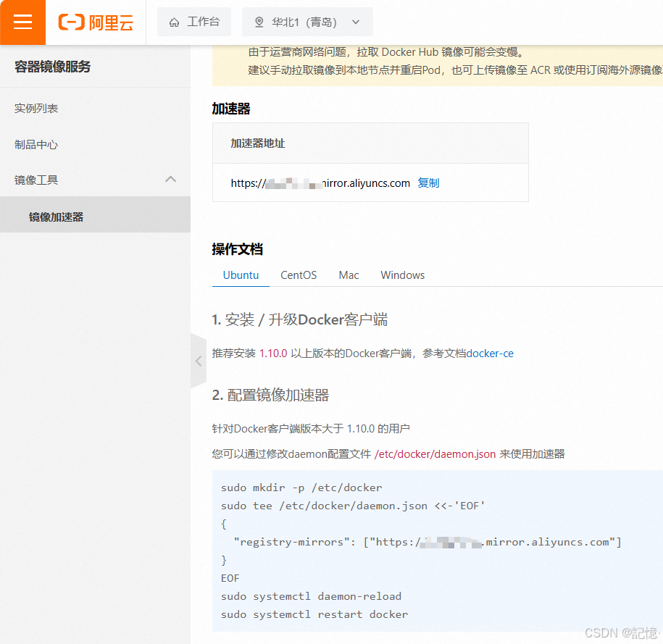Copy the accelerator address with 复制
This screenshot has height=644, width=663.
(x=428, y=183)
